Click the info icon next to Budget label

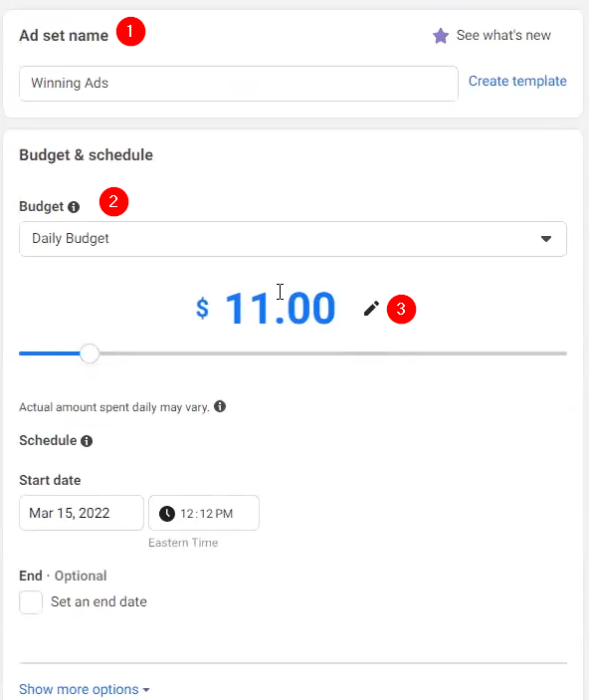pyautogui.click(x=74, y=207)
